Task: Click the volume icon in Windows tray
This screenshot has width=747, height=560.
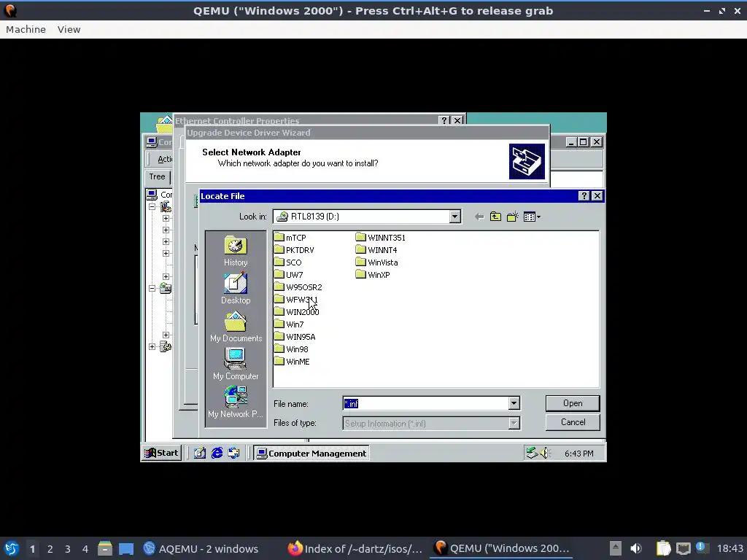Action: [x=544, y=453]
